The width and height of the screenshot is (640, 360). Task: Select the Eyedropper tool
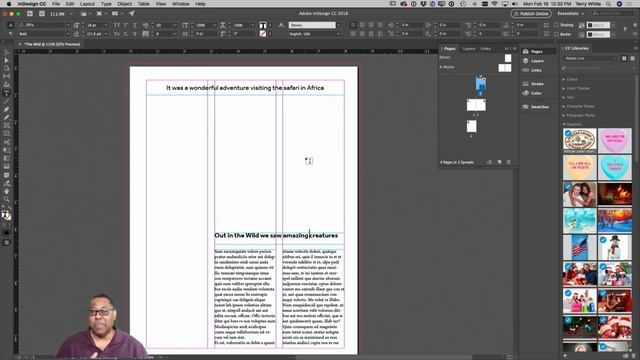click(6, 183)
